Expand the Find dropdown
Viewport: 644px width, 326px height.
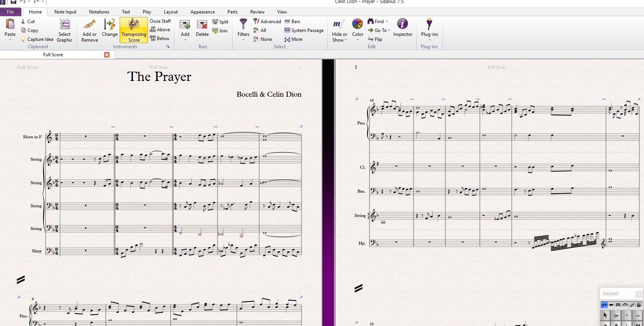(387, 22)
